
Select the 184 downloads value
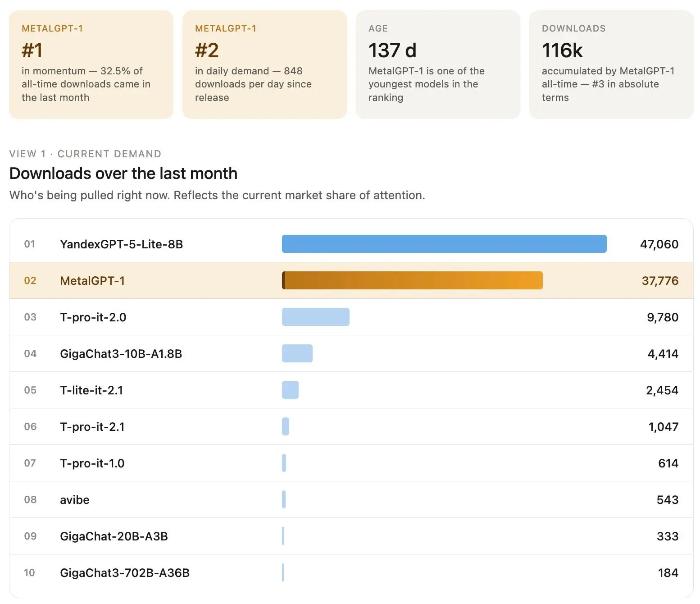[x=668, y=573]
